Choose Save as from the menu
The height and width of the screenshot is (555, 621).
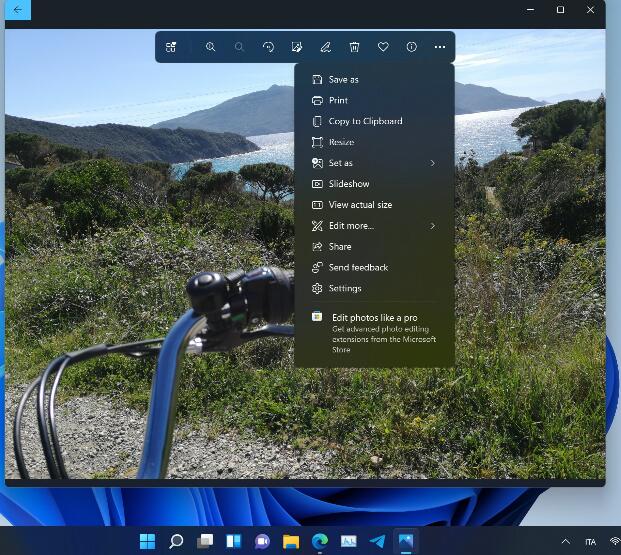tap(374, 80)
